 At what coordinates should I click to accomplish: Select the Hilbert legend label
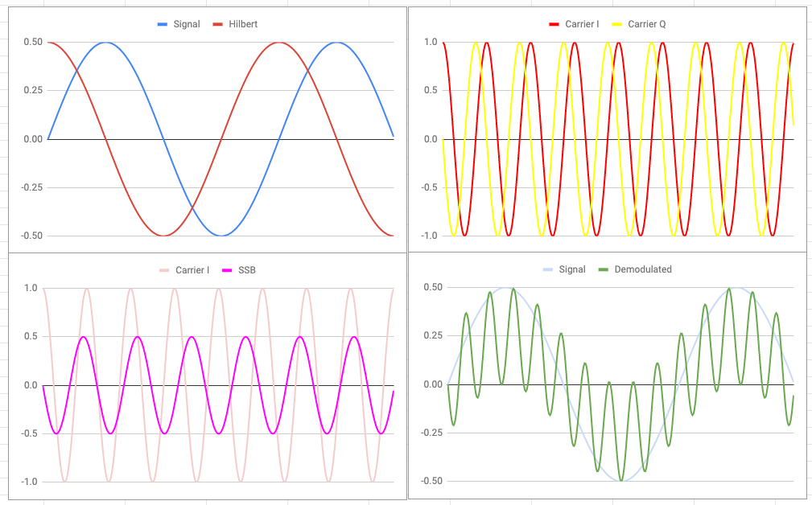pyautogui.click(x=243, y=24)
